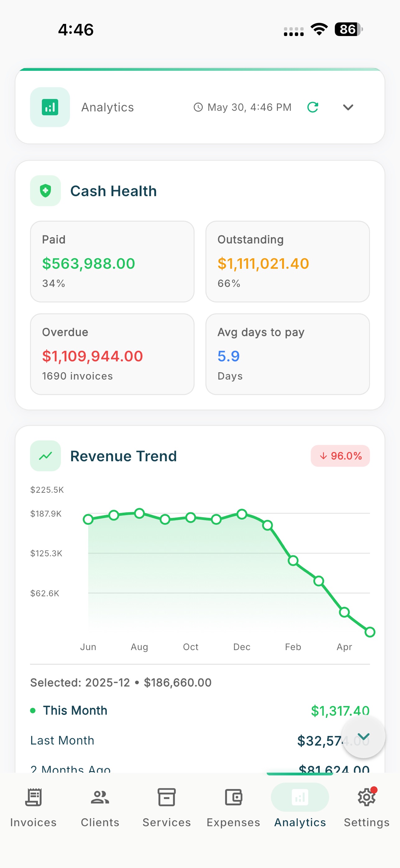Expand the Analytics header chevron
Viewport: 400px width, 868px height.
coord(348,107)
